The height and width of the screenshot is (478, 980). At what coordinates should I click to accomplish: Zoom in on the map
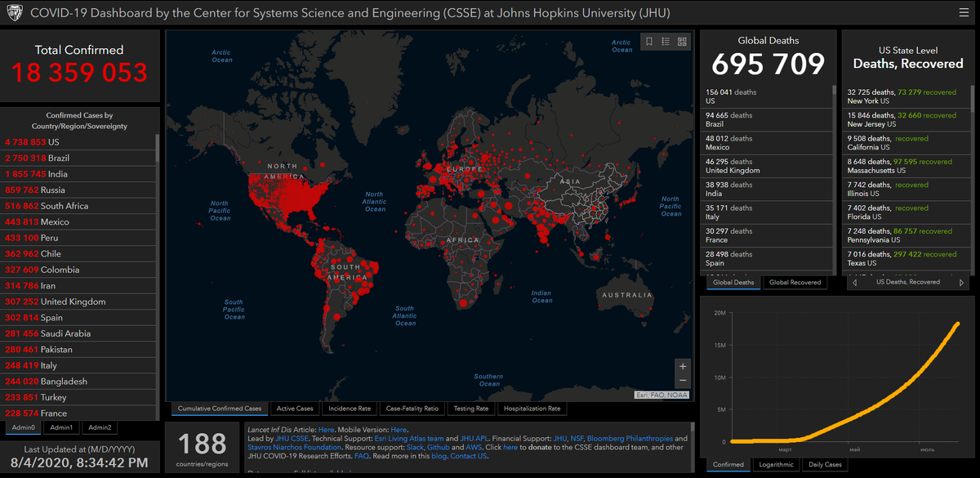pyautogui.click(x=683, y=366)
